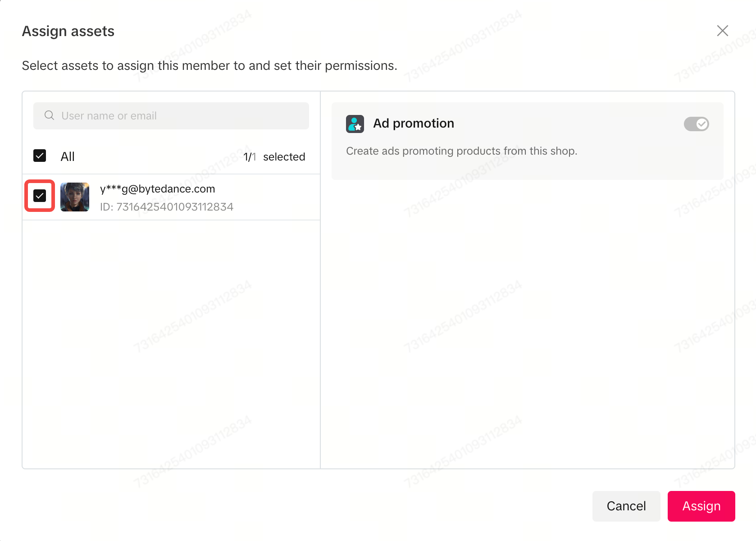This screenshot has height=541, width=756.
Task: Click the Select assets instruction text
Action: pyautogui.click(x=209, y=66)
